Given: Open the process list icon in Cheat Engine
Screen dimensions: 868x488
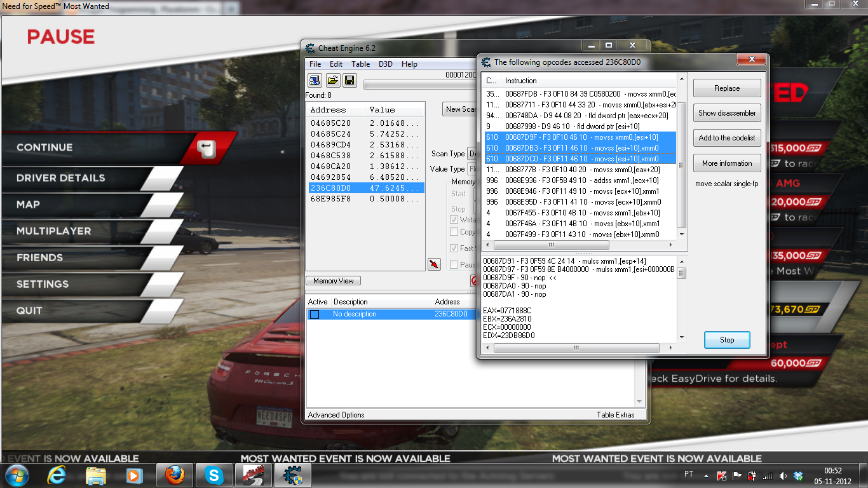Looking at the screenshot, I should coord(315,80).
